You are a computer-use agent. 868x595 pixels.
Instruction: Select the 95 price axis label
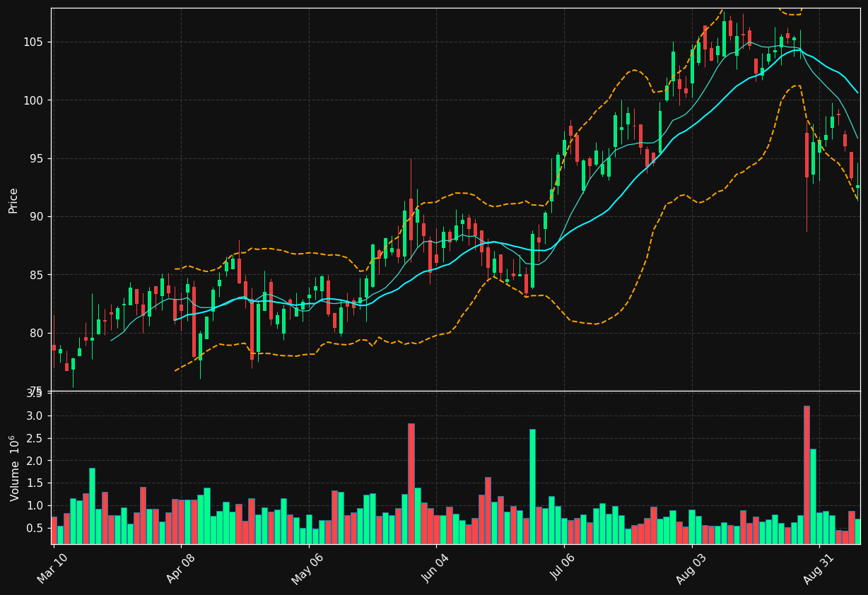36,158
